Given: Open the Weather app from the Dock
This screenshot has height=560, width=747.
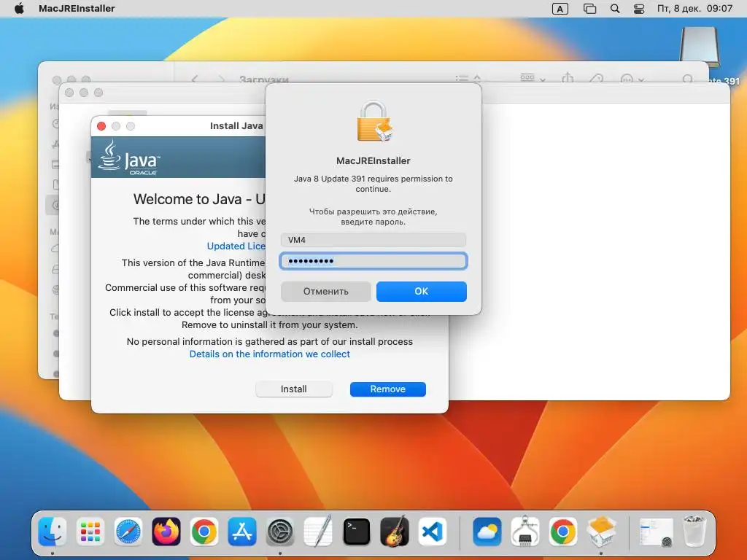Looking at the screenshot, I should 487,532.
